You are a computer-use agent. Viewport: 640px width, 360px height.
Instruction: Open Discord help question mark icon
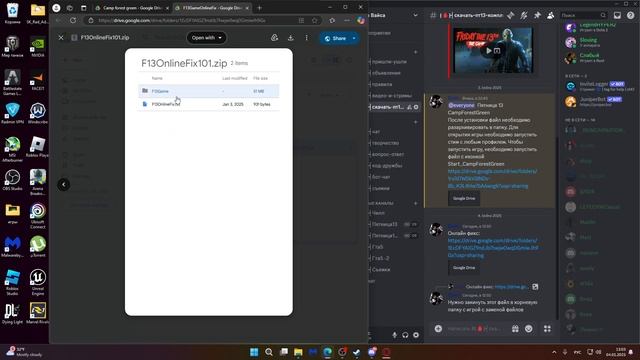[x=631, y=15]
